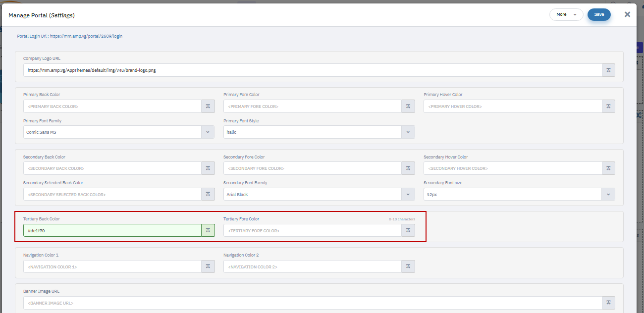Click the "Primary Font Family" label

(42, 121)
